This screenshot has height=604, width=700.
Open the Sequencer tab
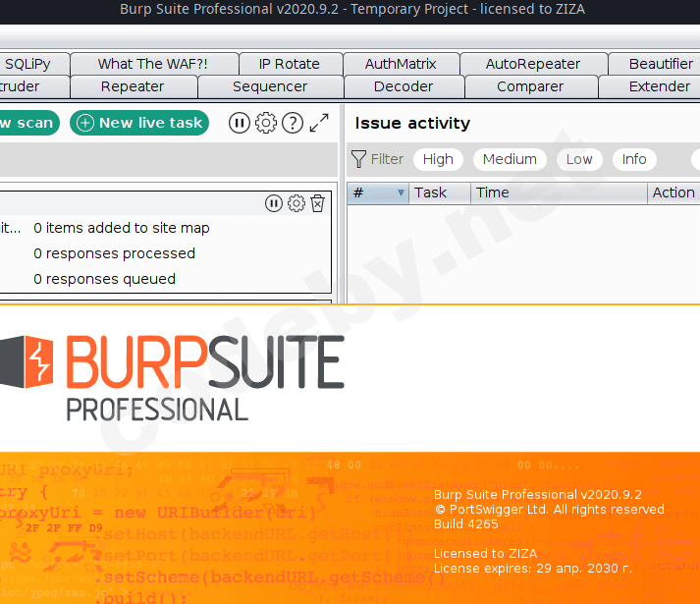(x=271, y=86)
